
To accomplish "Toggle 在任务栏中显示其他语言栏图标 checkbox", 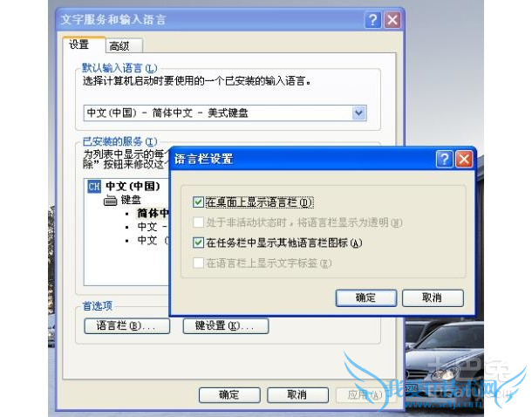I will click(x=198, y=243).
